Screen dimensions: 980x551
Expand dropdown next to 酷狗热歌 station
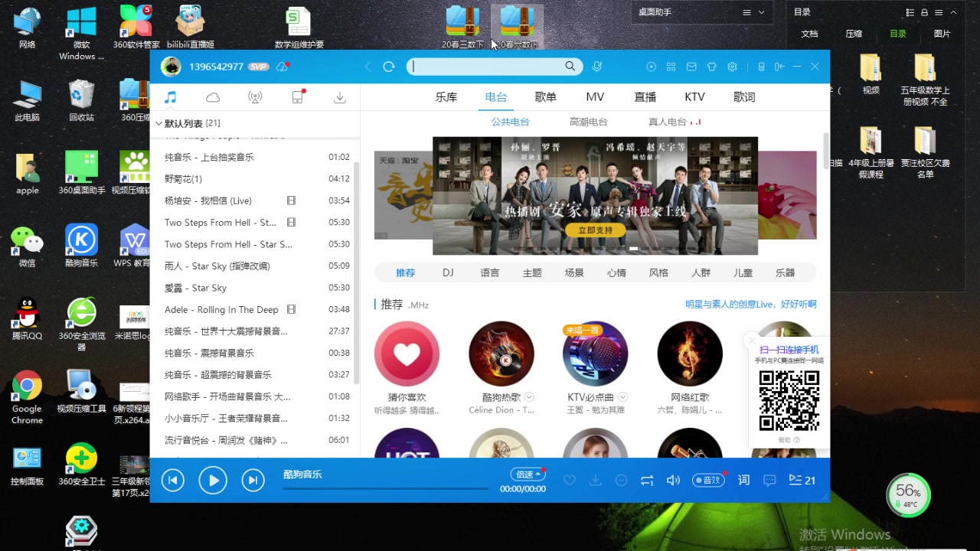tap(529, 397)
